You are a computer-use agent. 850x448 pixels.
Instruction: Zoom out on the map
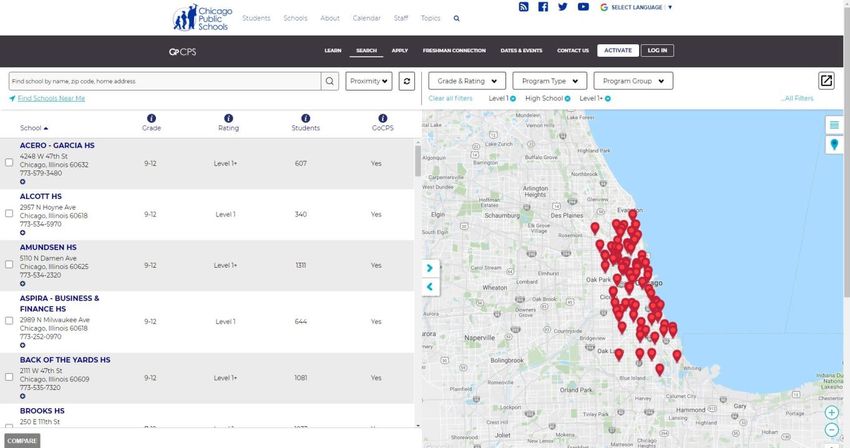pyautogui.click(x=832, y=430)
